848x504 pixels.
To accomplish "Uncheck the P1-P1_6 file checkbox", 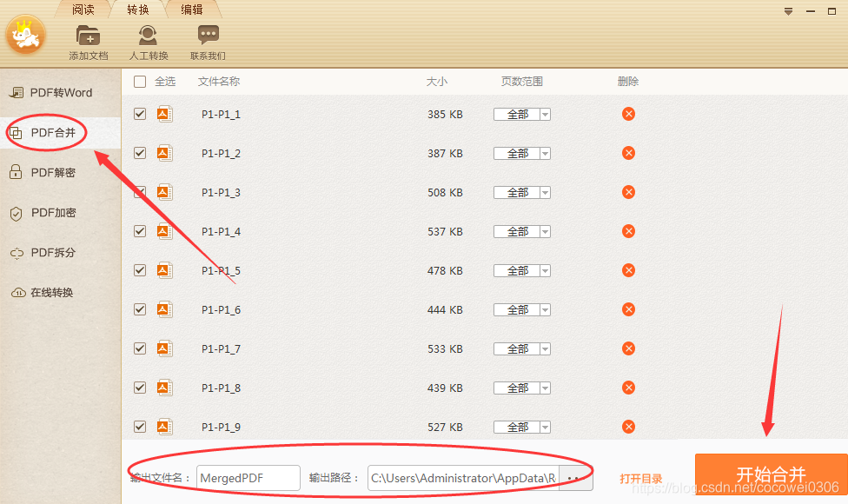I will click(x=140, y=309).
